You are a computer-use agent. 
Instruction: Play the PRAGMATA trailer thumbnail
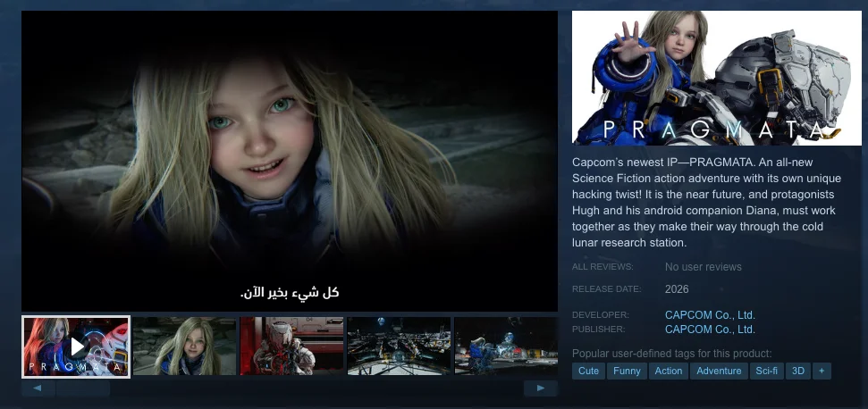(76, 346)
